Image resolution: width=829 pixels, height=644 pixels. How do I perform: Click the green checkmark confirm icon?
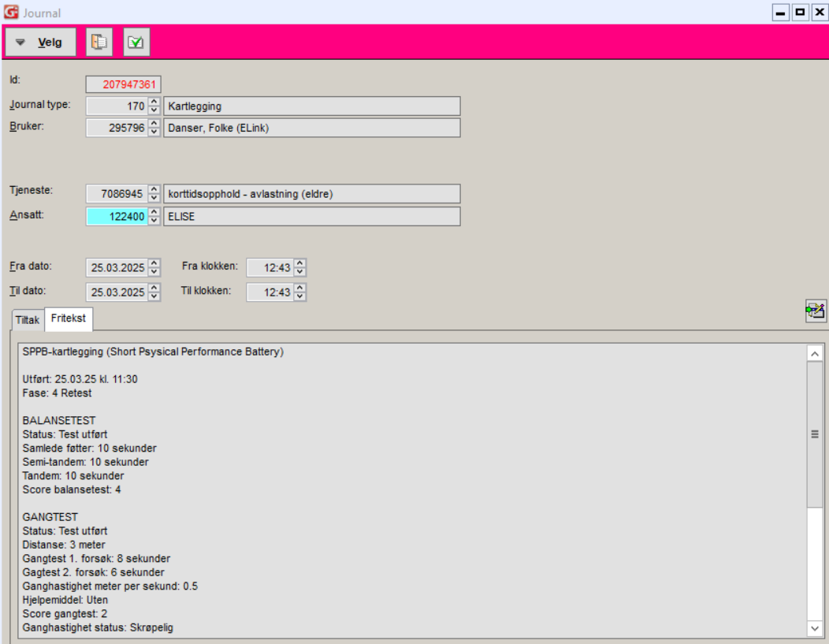(136, 43)
